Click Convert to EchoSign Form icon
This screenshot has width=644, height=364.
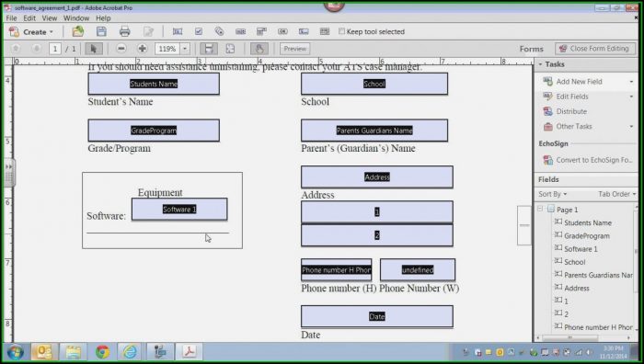(x=548, y=160)
